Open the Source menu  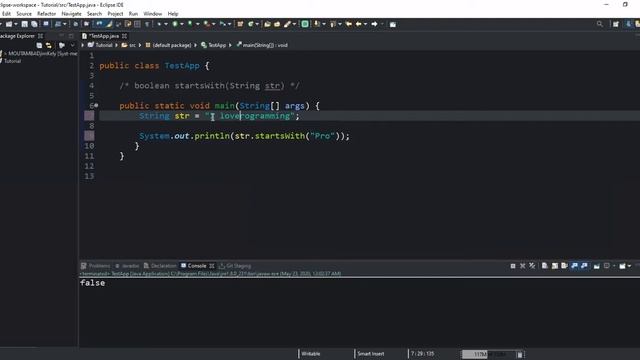pos(24,13)
